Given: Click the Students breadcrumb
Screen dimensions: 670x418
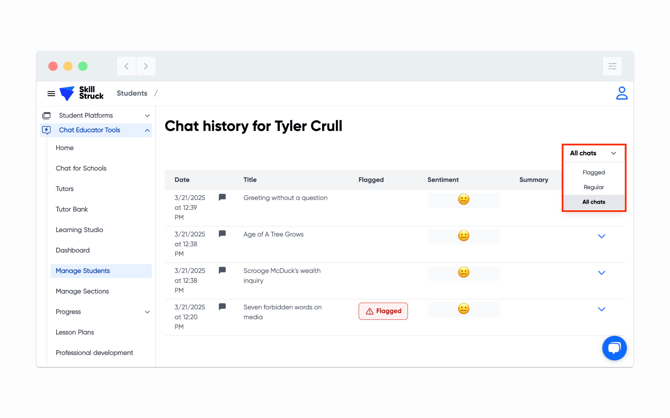Looking at the screenshot, I should (132, 93).
